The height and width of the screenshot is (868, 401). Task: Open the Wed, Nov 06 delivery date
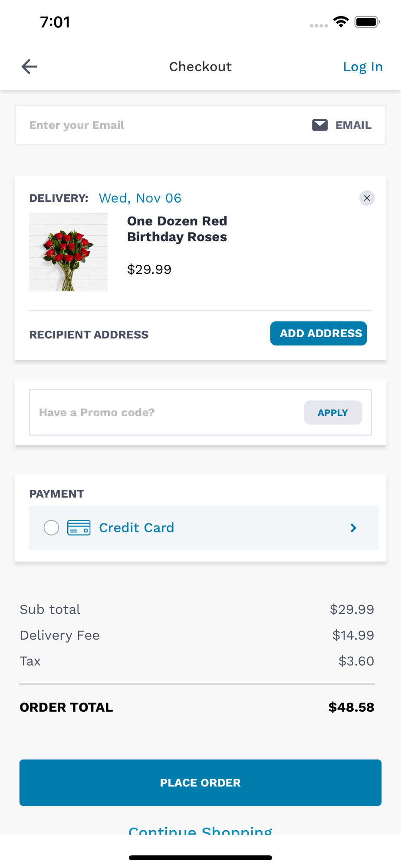(140, 198)
